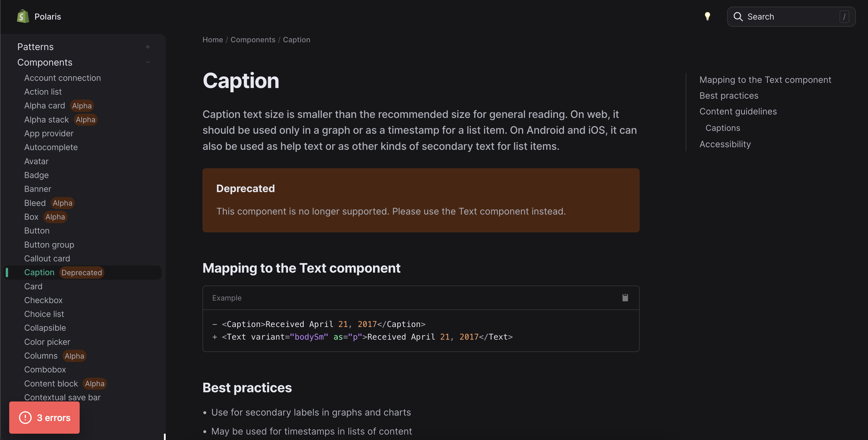
Task: Click the Shopify bag logo icon
Action: click(23, 16)
